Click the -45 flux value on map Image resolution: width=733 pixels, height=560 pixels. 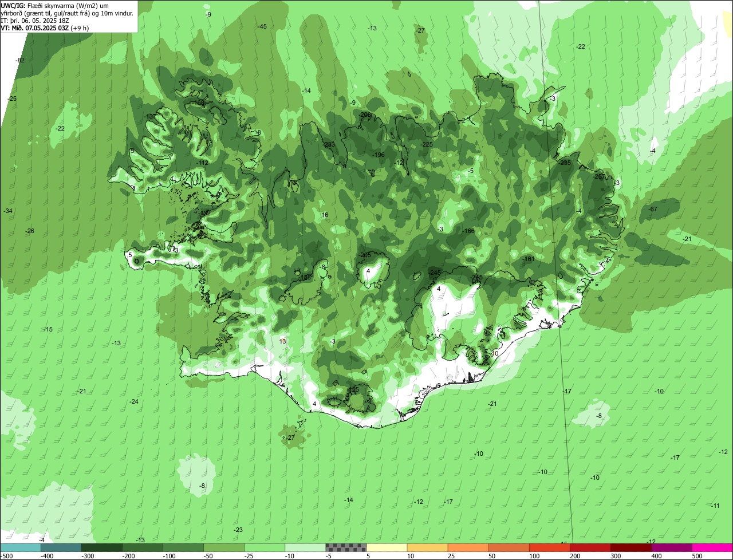(x=262, y=26)
